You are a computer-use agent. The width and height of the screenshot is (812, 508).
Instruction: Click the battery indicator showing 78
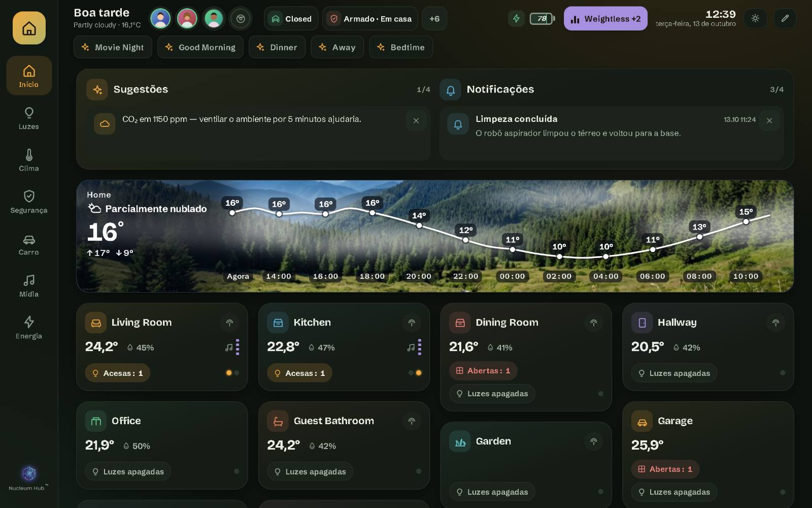[x=542, y=19]
